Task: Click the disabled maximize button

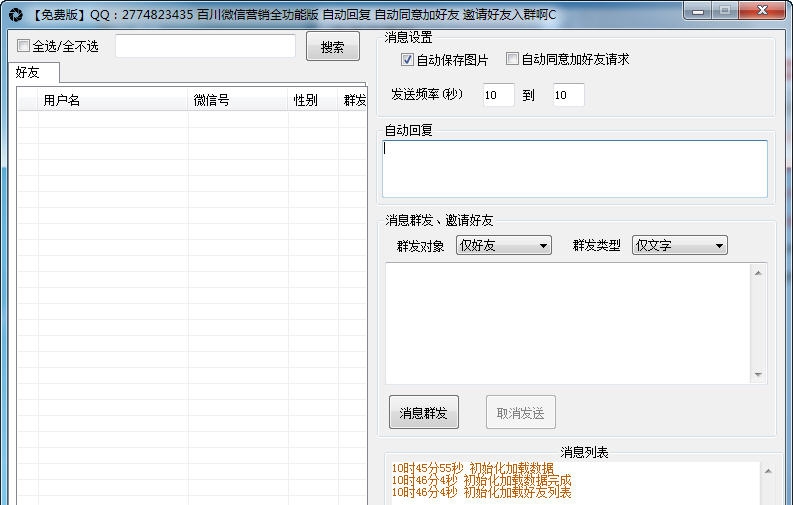Action: pyautogui.click(x=725, y=11)
